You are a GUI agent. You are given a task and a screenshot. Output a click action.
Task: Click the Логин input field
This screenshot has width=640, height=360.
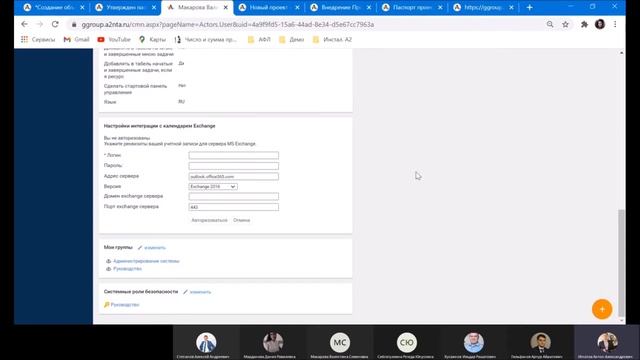click(x=233, y=155)
